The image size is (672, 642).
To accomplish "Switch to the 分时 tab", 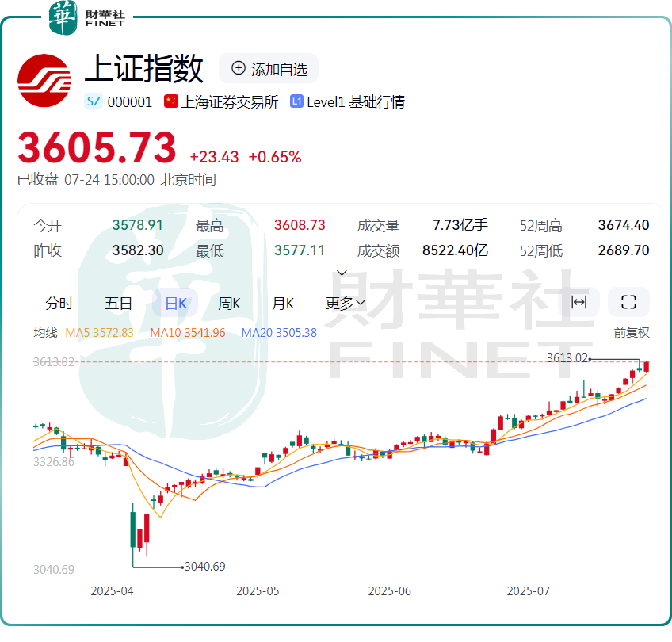I will click(x=59, y=304).
